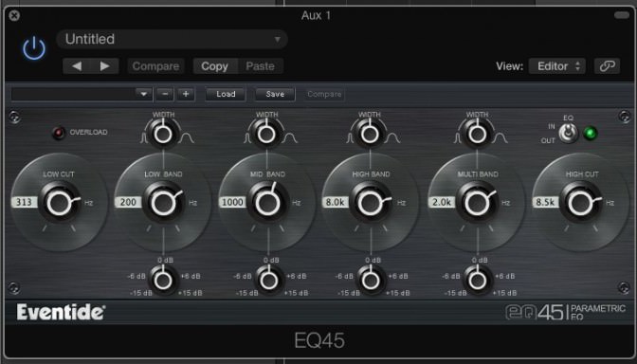637x364 pixels.
Task: Click the High Band Width knob
Action: click(370, 134)
